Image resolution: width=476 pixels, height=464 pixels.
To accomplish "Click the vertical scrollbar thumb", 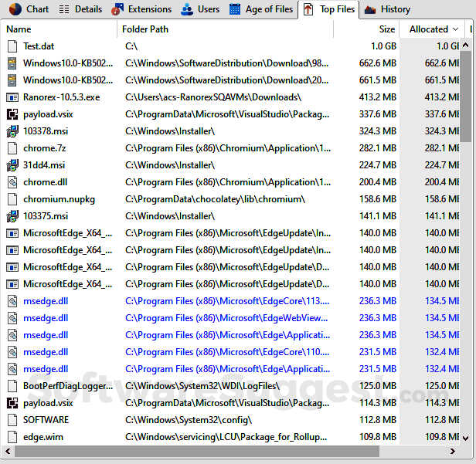I will coord(465,97).
